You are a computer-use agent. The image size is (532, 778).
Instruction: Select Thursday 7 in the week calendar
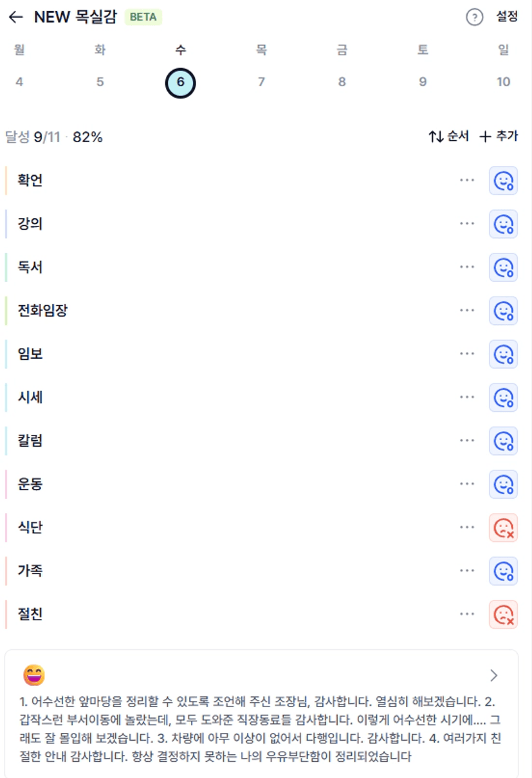click(x=261, y=82)
